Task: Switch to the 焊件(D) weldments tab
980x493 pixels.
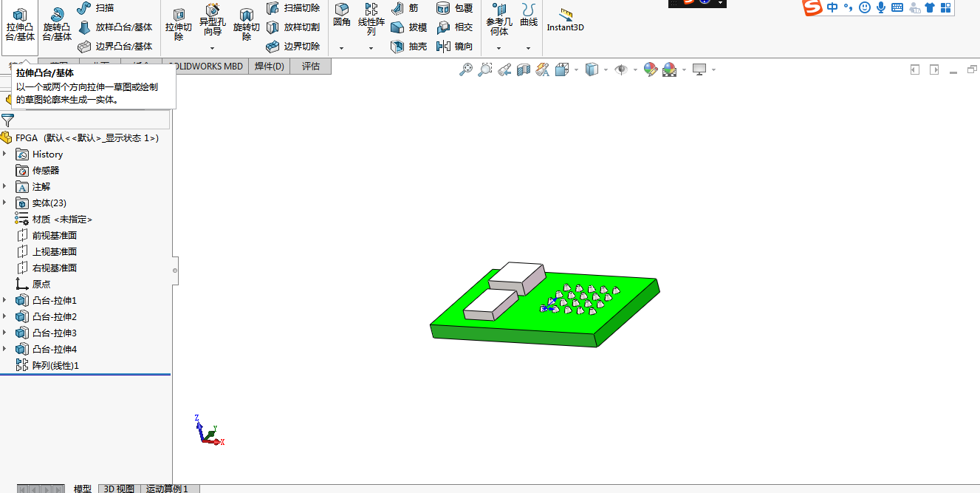Action: click(x=270, y=66)
